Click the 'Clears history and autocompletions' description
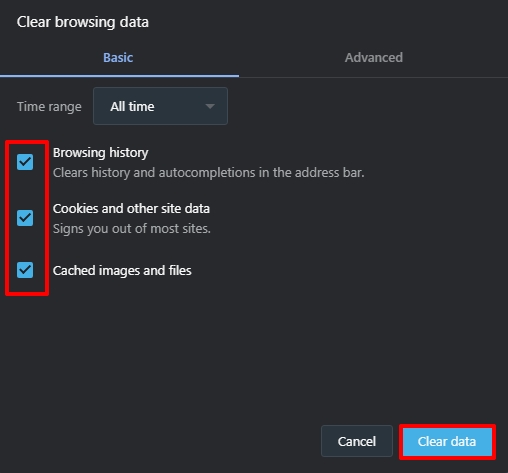The image size is (508, 473). 209,173
